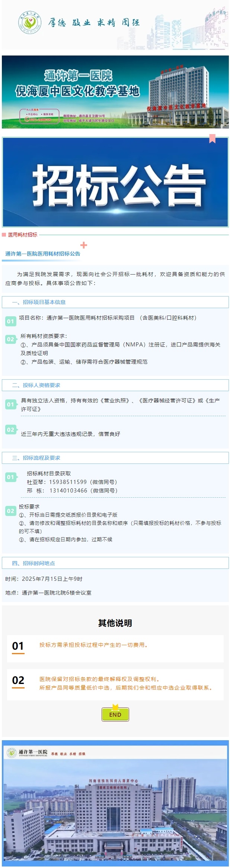The height and width of the screenshot is (868, 230).
Task: Click the 01 badge beside 招标耗材目录获取
Action: point(11,477)
